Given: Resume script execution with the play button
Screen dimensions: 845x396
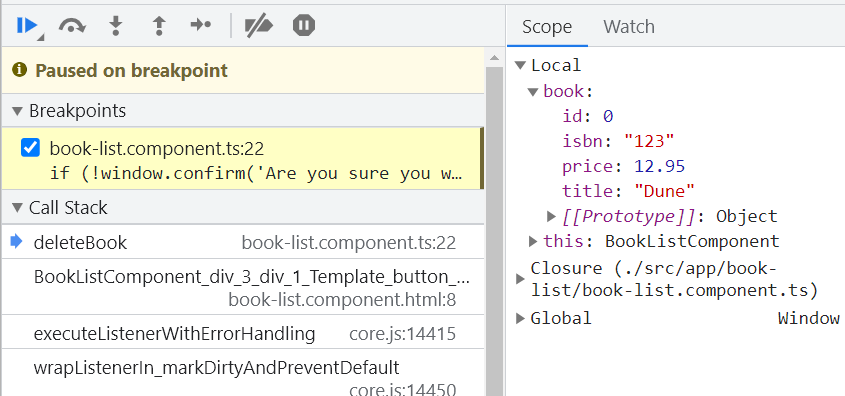Looking at the screenshot, I should click(27, 25).
